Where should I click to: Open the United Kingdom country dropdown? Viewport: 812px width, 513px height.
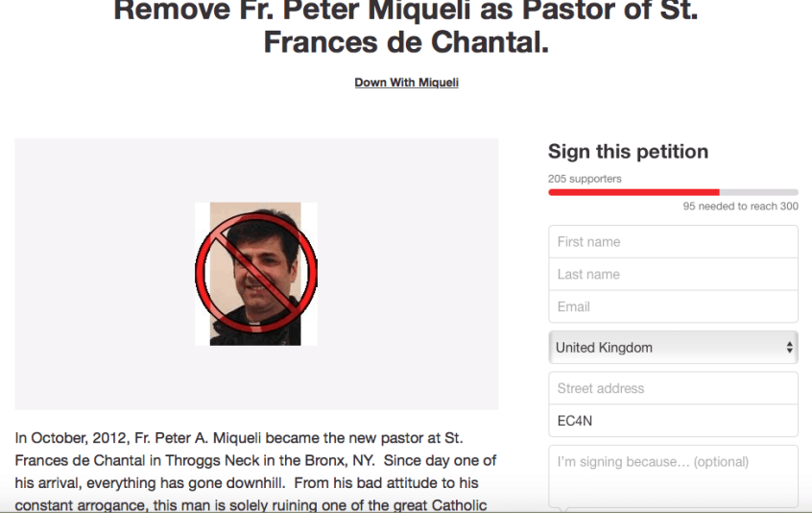click(672, 348)
